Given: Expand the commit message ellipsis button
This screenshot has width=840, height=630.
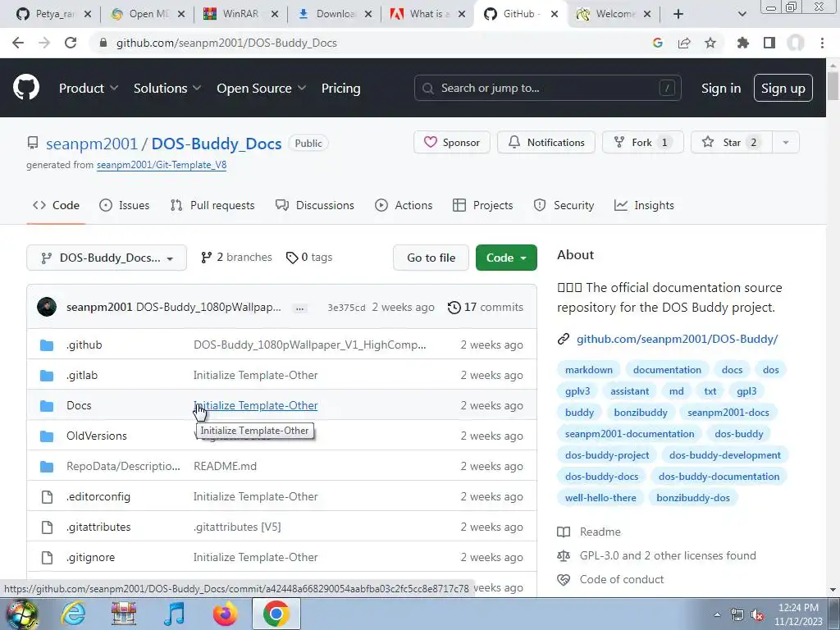Looking at the screenshot, I should [300, 308].
